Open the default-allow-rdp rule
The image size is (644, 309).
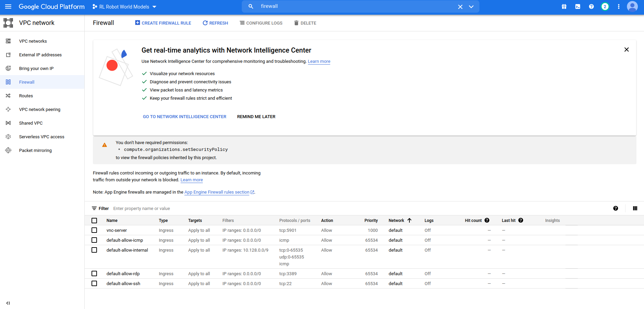point(123,274)
